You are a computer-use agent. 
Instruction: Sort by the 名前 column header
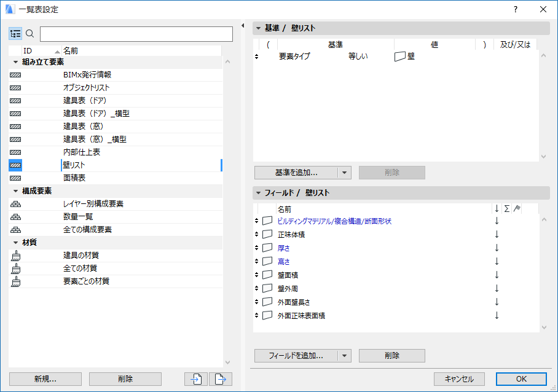(141, 51)
